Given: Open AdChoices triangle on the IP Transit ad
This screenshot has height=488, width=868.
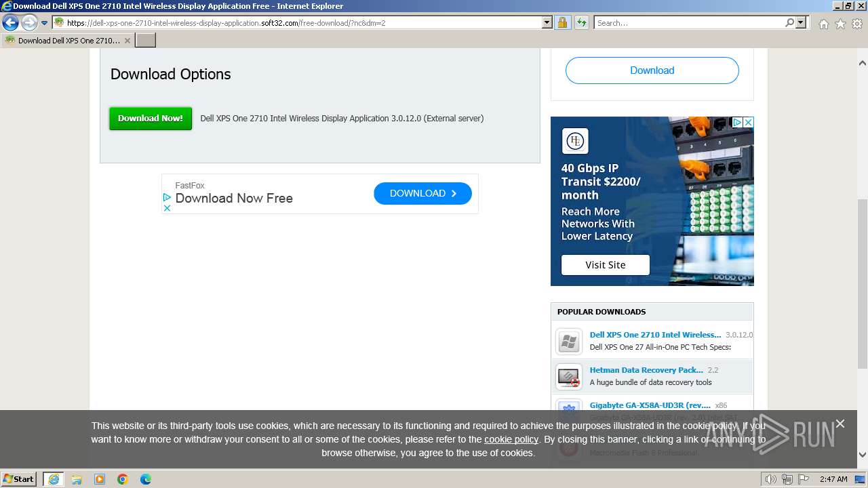Looking at the screenshot, I should pos(737,123).
